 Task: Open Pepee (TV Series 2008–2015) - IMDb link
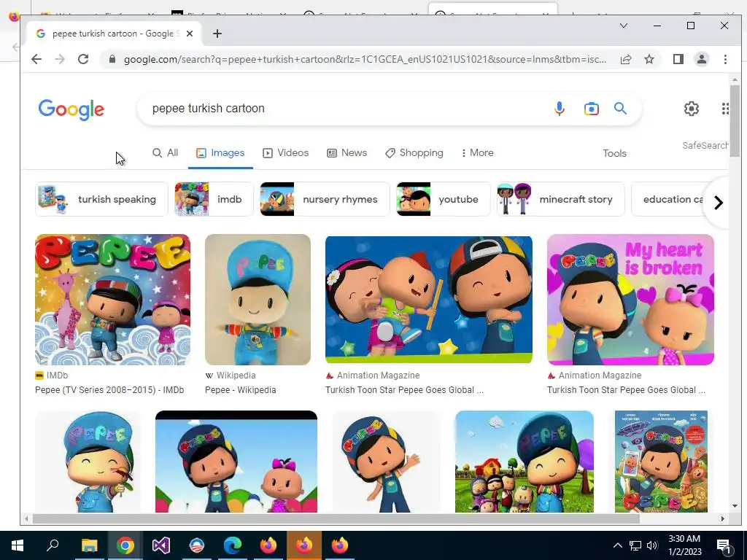pos(109,390)
